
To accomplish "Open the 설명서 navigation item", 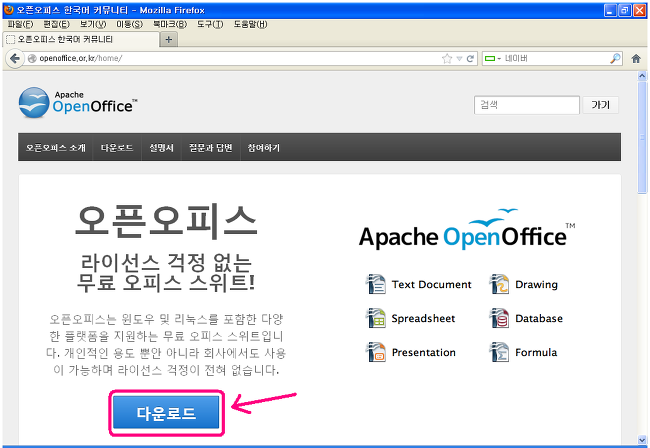I will pos(161,148).
